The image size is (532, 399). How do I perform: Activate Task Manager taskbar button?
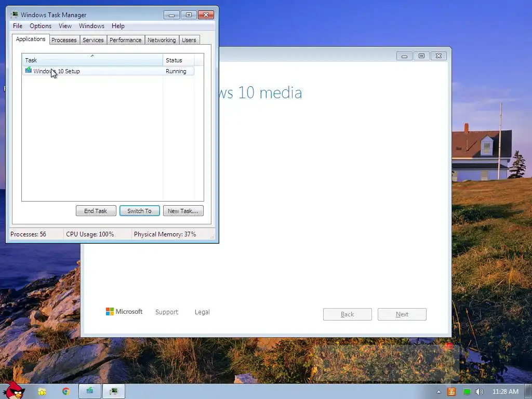click(114, 391)
